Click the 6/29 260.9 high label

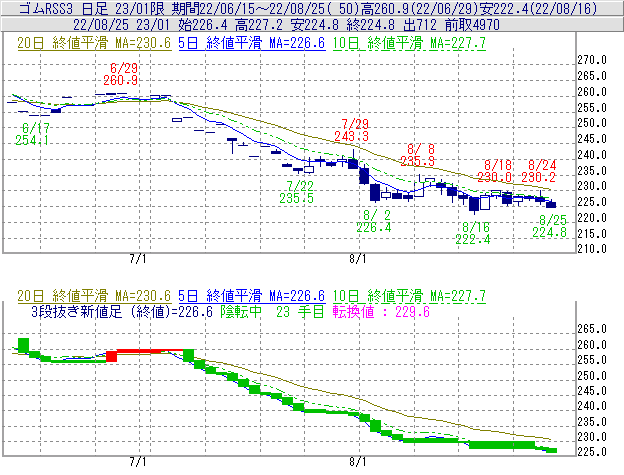[121, 74]
